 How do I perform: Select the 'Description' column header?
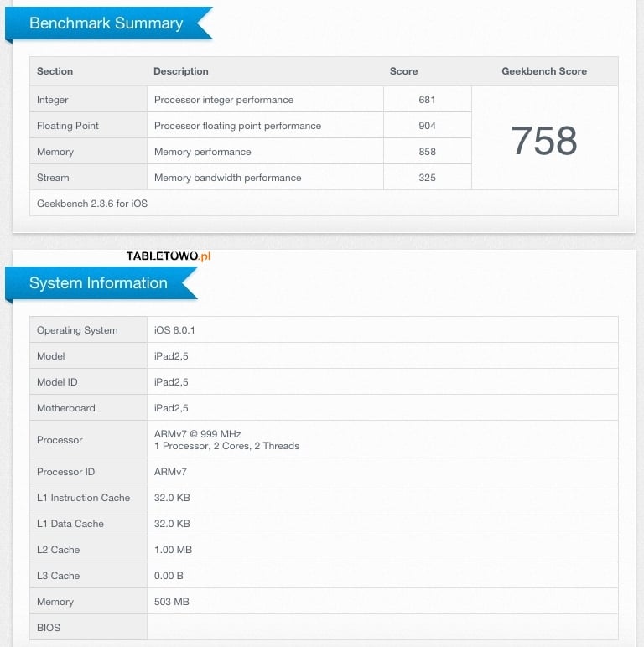(x=181, y=71)
